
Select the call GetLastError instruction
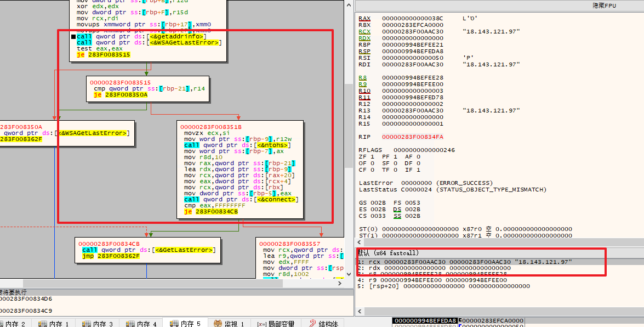(149, 250)
